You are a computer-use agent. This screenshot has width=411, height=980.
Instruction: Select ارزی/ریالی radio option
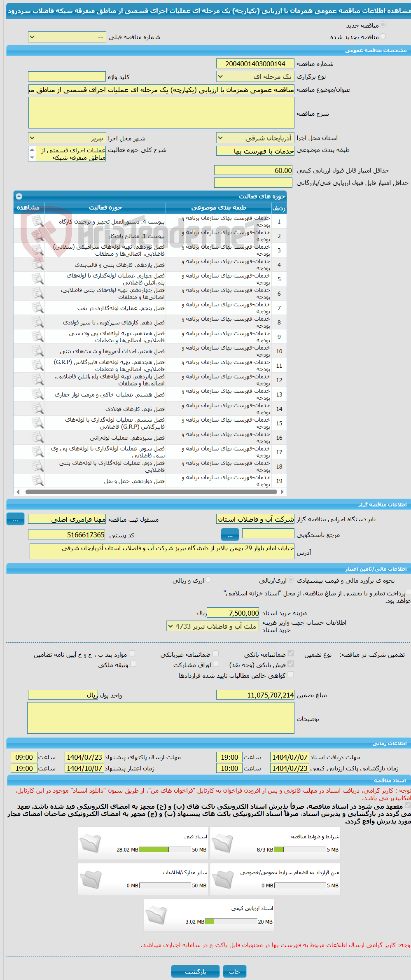[291, 580]
